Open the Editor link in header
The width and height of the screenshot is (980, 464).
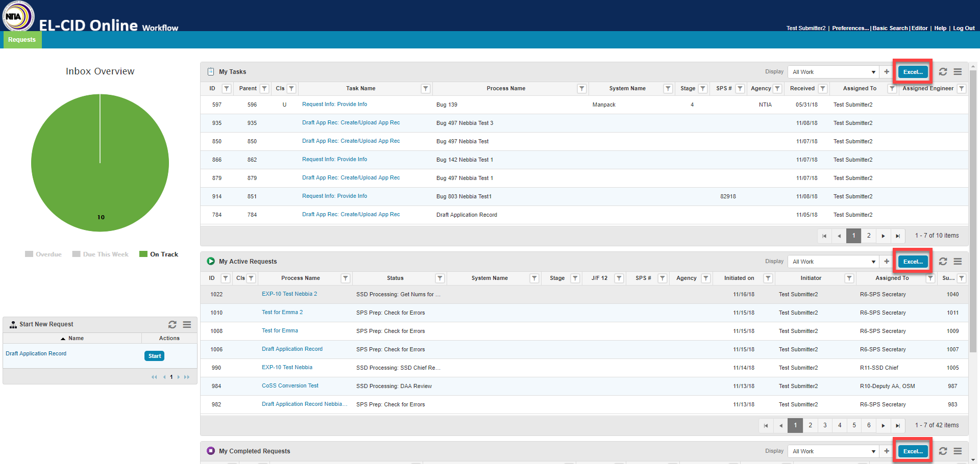(919, 29)
